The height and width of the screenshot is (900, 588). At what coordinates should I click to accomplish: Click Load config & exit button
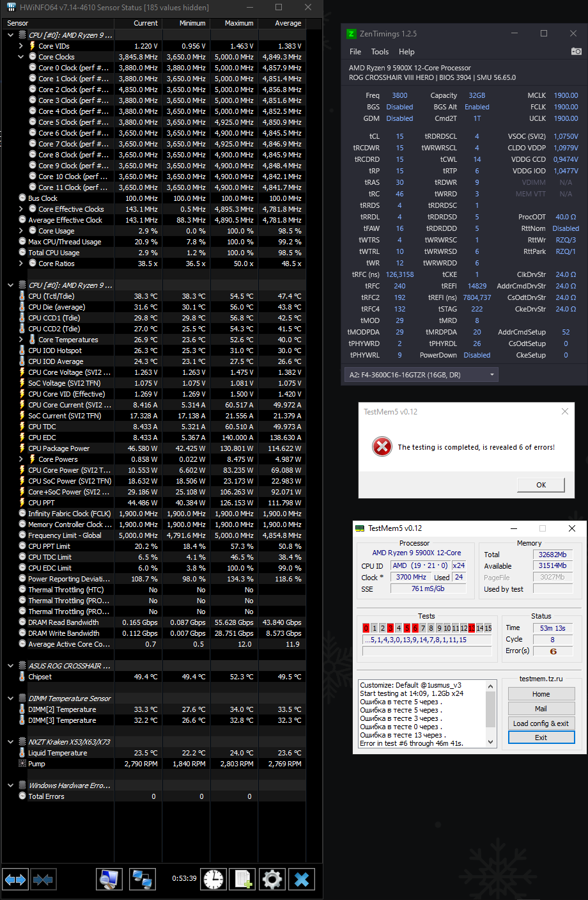pyautogui.click(x=541, y=723)
